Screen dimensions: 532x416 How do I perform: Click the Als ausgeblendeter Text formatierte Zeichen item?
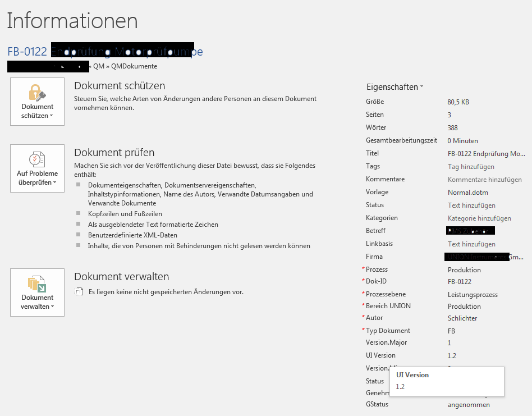153,225
